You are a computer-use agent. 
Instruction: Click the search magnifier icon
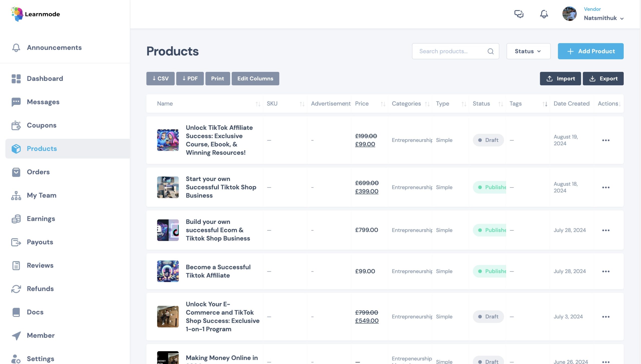pos(491,51)
